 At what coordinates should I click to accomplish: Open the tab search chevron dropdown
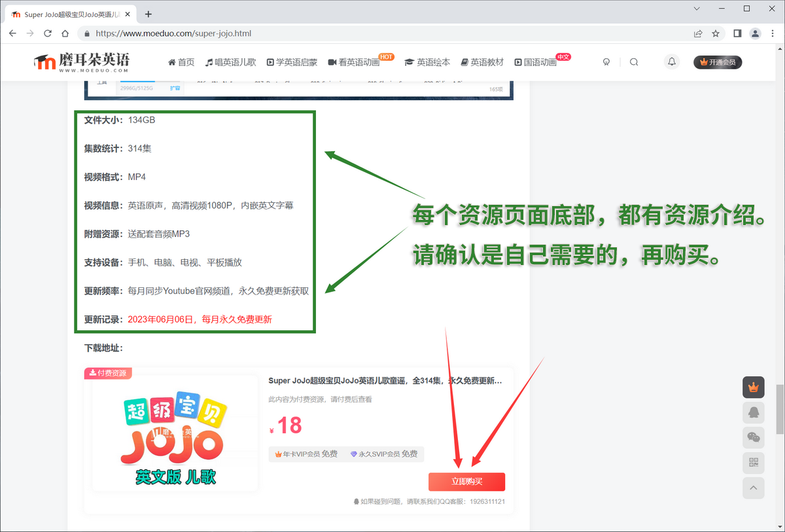[696, 9]
